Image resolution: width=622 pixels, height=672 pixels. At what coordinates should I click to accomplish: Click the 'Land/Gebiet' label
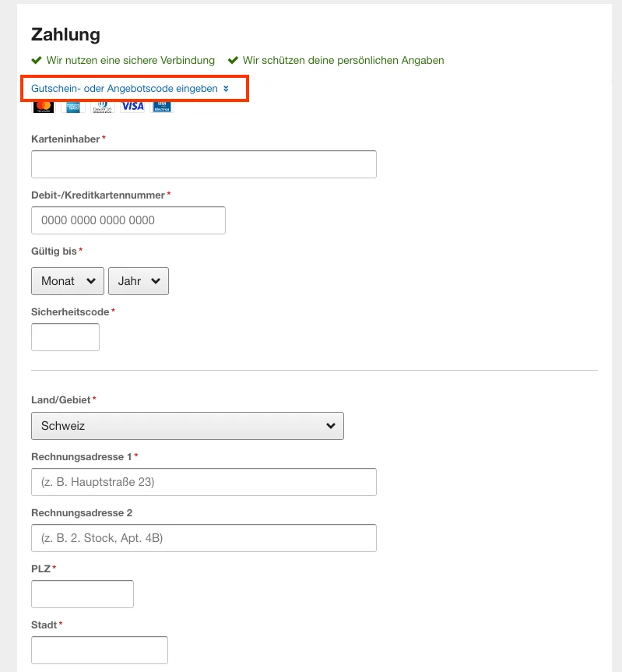coord(61,400)
